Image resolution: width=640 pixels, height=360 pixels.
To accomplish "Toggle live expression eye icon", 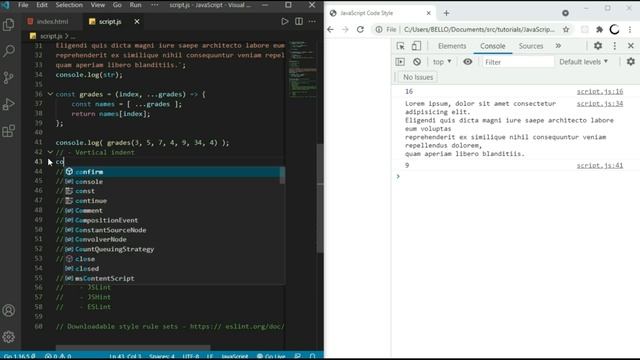I will tap(468, 62).
